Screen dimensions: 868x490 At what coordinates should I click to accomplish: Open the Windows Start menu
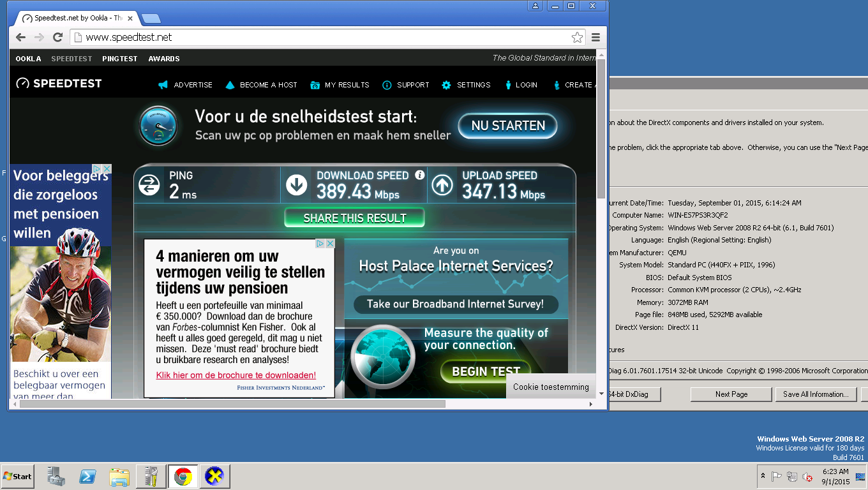(17, 476)
